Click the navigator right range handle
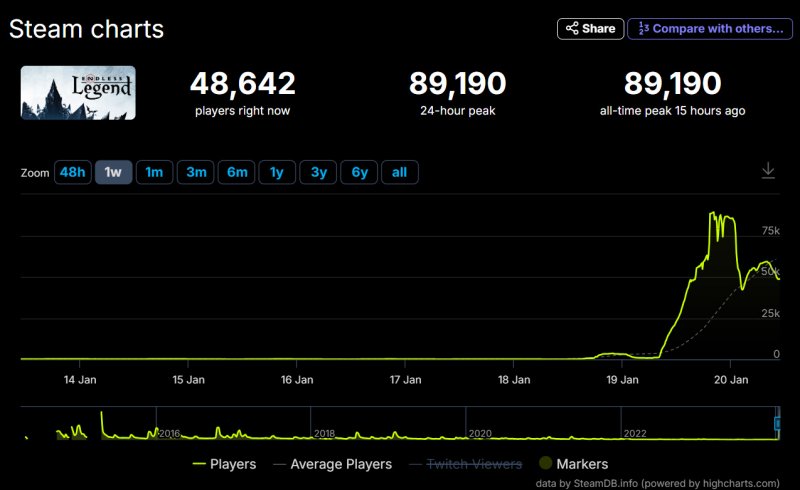The height and width of the screenshot is (490, 800). pyautogui.click(x=778, y=423)
